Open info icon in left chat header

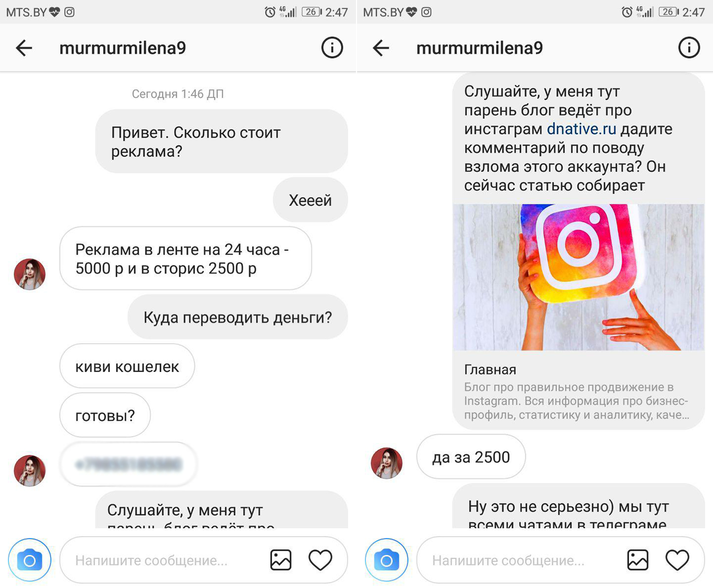click(x=332, y=48)
